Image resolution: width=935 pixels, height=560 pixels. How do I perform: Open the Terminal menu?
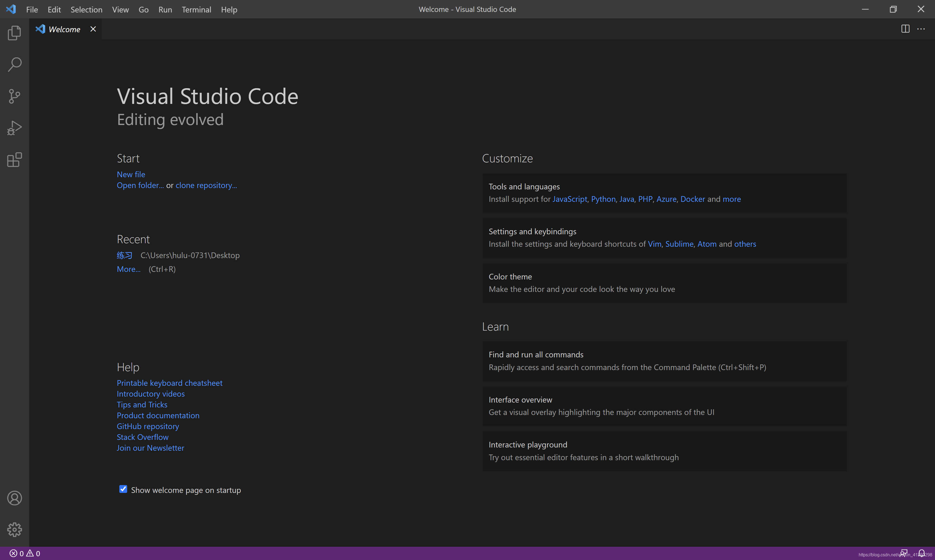(196, 9)
